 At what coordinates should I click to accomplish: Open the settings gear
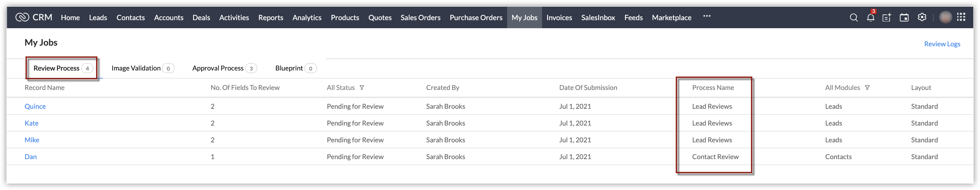922,17
